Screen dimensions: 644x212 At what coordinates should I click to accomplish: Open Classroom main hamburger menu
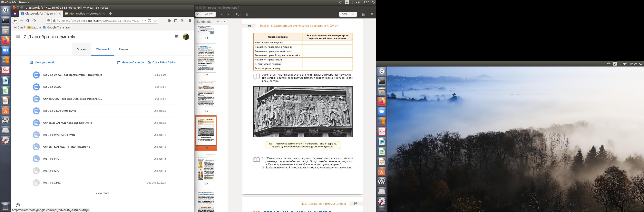pos(18,37)
